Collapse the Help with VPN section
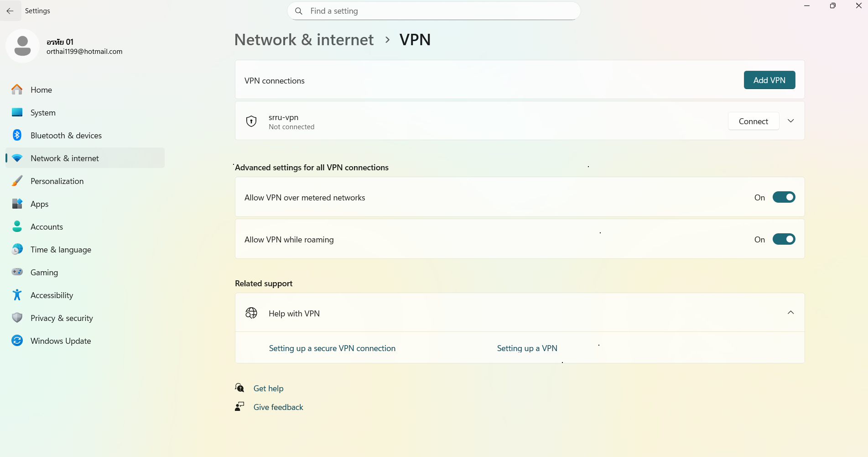868x457 pixels. coord(791,313)
